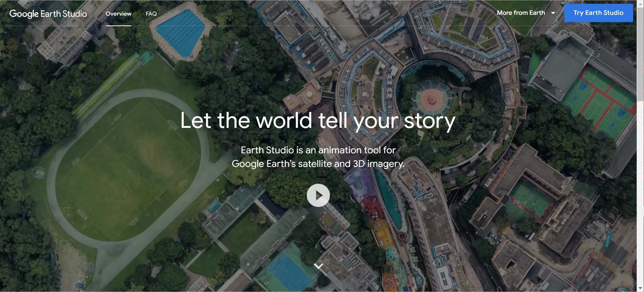Screen dimensions: 644x292
Task: Click the scrollbar up arrow
Action: pyautogui.click(x=640, y=4)
